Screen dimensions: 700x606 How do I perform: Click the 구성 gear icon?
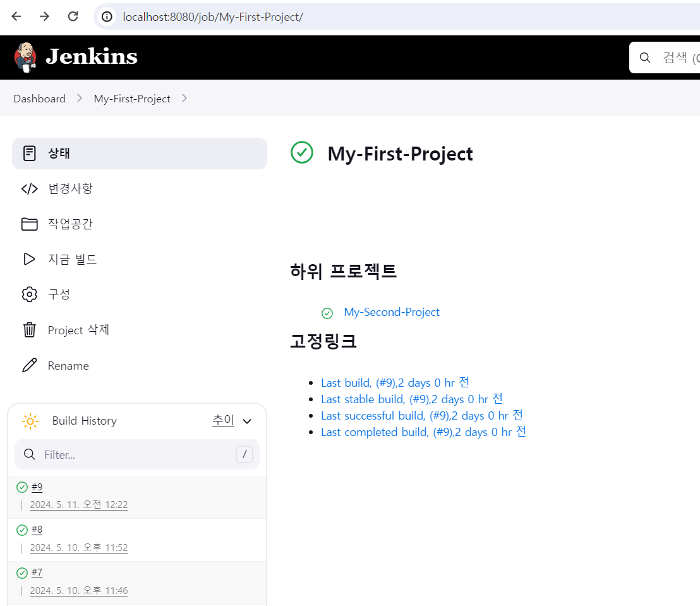[30, 294]
